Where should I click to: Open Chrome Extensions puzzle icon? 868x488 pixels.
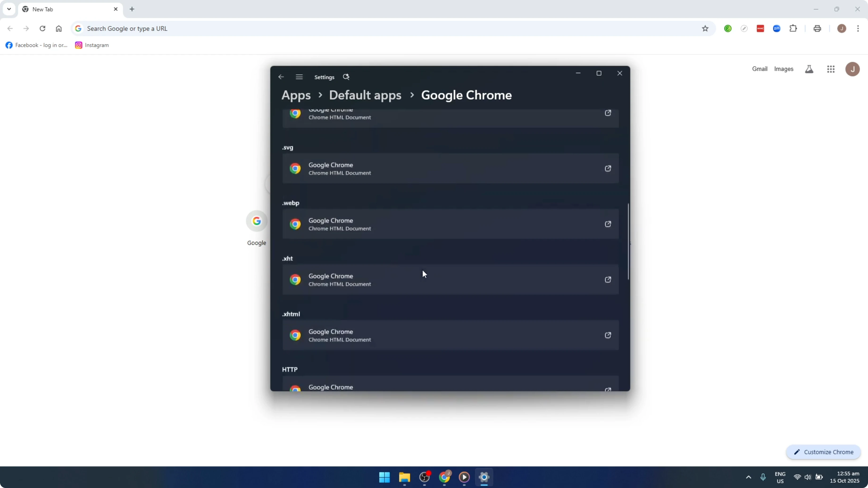[793, 29]
